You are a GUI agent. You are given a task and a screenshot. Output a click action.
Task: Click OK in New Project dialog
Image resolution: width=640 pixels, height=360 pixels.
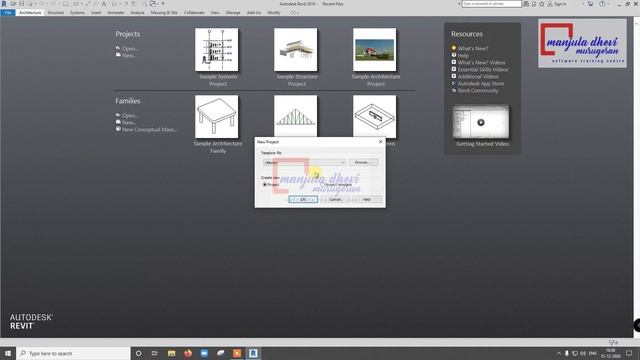[x=303, y=199]
